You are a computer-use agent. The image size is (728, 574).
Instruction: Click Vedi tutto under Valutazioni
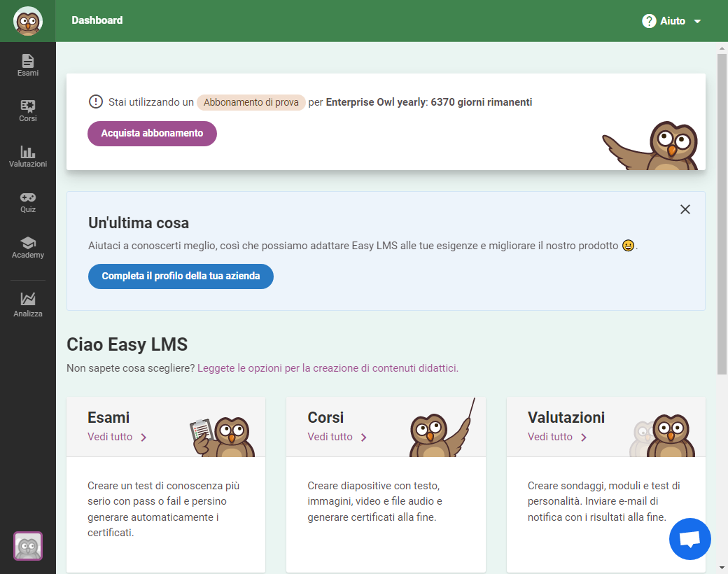(549, 437)
